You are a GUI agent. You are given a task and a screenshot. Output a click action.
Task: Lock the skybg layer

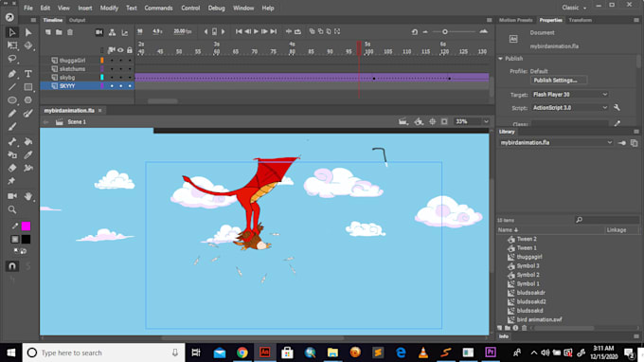pyautogui.click(x=130, y=78)
